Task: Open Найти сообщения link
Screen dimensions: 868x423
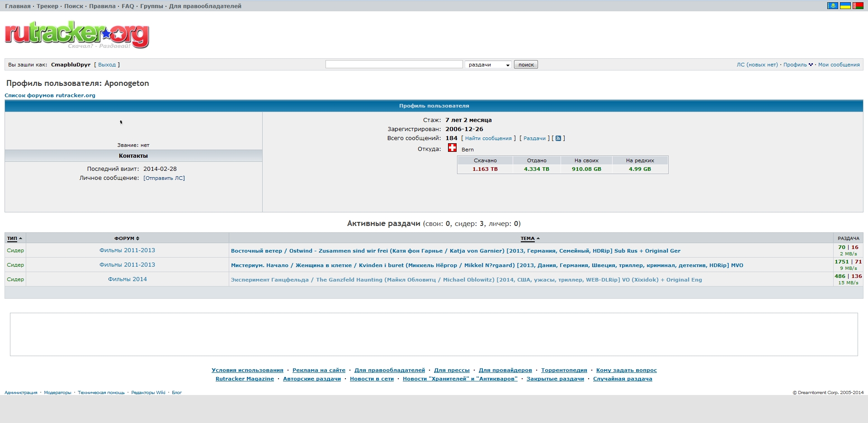Action: (x=488, y=138)
